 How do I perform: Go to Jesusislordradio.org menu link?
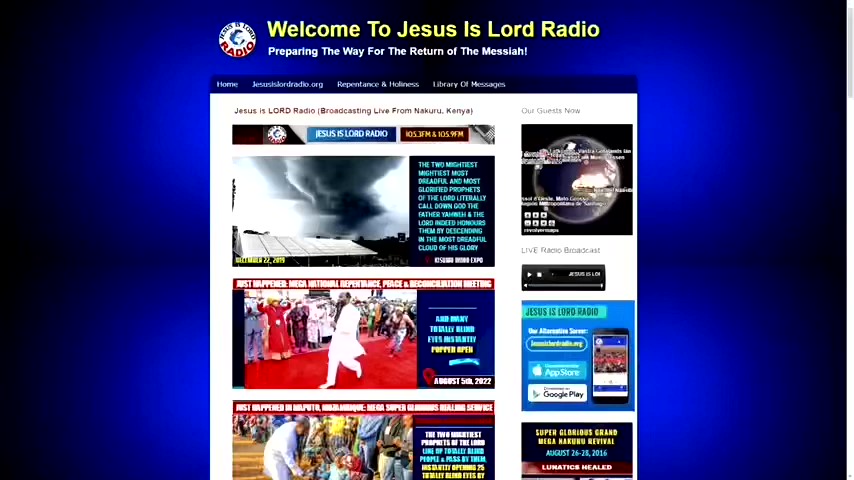coord(287,84)
